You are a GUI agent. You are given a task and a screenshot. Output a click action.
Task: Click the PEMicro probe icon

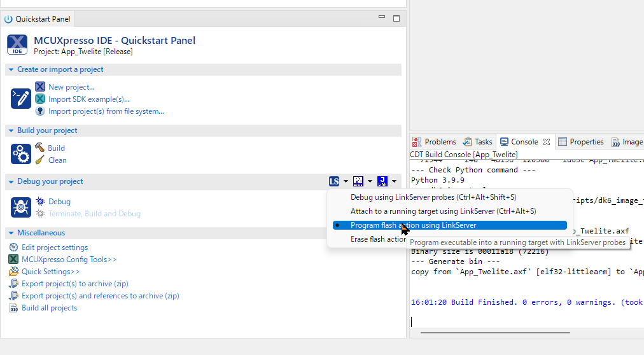[358, 181]
